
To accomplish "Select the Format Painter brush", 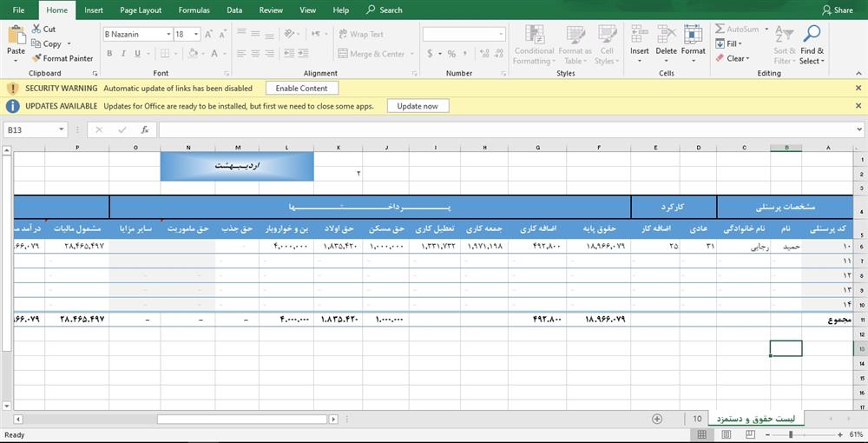I will 37,58.
